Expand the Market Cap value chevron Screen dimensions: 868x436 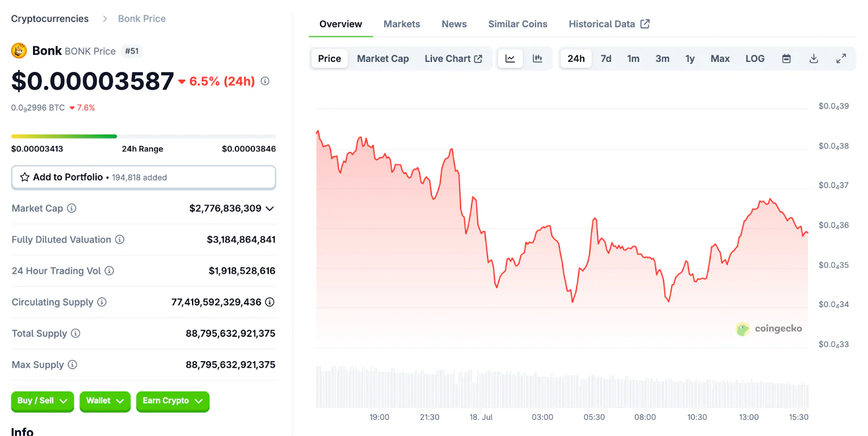[x=270, y=209]
